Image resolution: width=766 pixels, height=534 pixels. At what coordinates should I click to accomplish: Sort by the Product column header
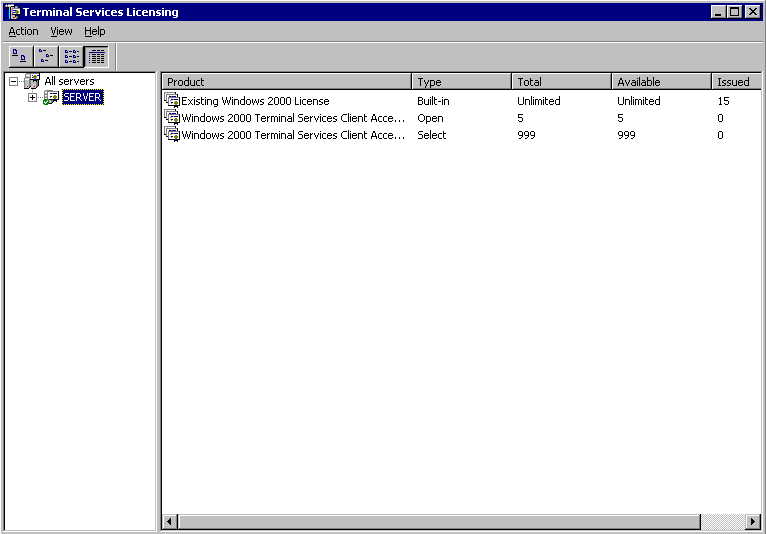click(287, 82)
